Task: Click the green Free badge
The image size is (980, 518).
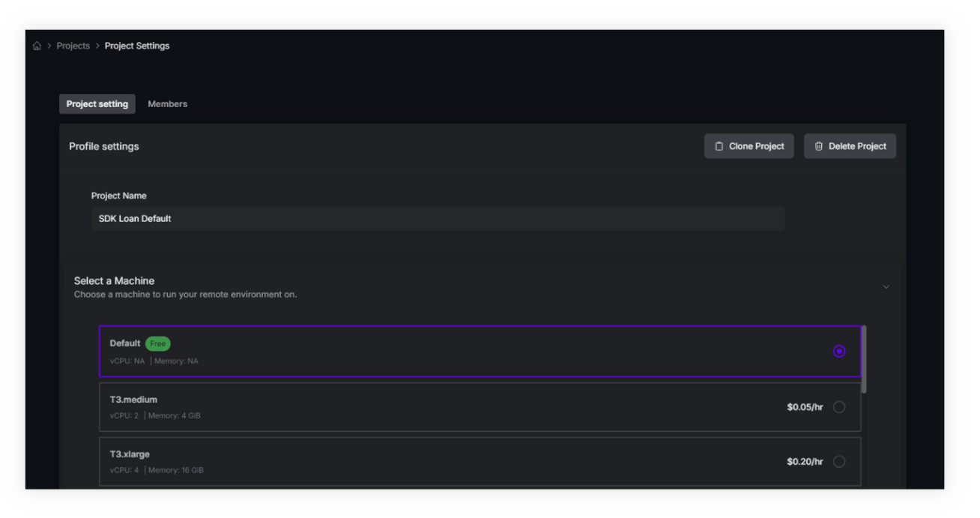Action: click(158, 343)
